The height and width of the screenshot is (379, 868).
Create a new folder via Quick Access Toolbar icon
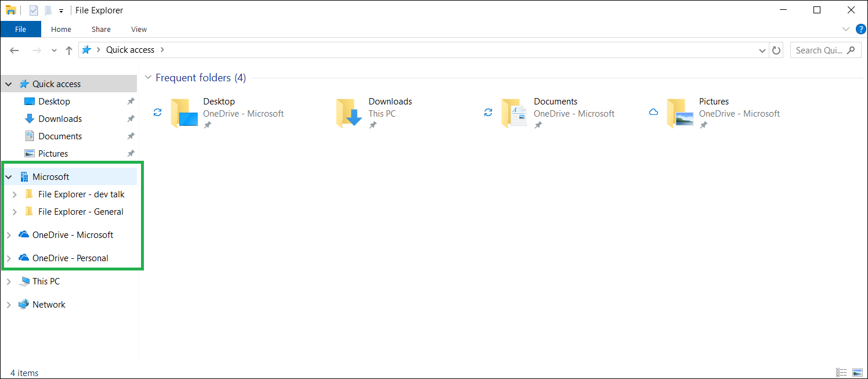tap(48, 10)
